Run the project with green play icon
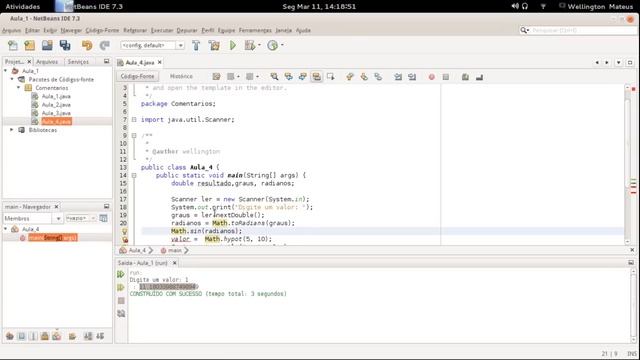This screenshot has height=360, width=640. pos(233,45)
